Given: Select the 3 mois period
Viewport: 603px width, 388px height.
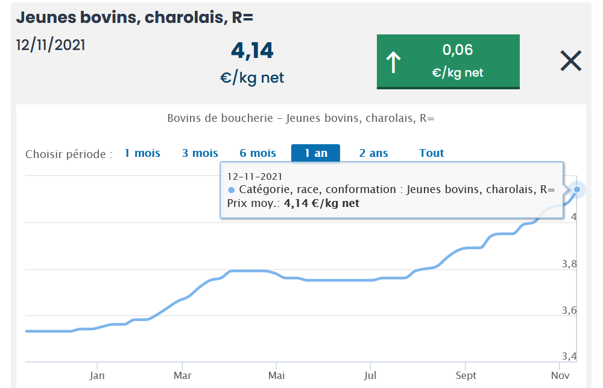Looking at the screenshot, I should pyautogui.click(x=200, y=153).
